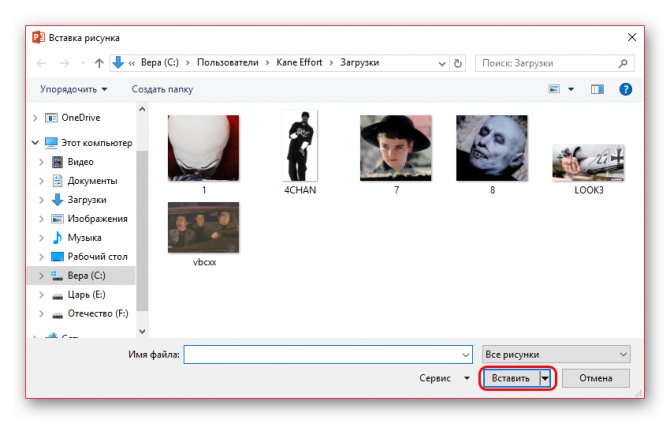The width and height of the screenshot is (670, 424).
Task: Select Царь (E:) label in tree
Action: click(x=86, y=294)
